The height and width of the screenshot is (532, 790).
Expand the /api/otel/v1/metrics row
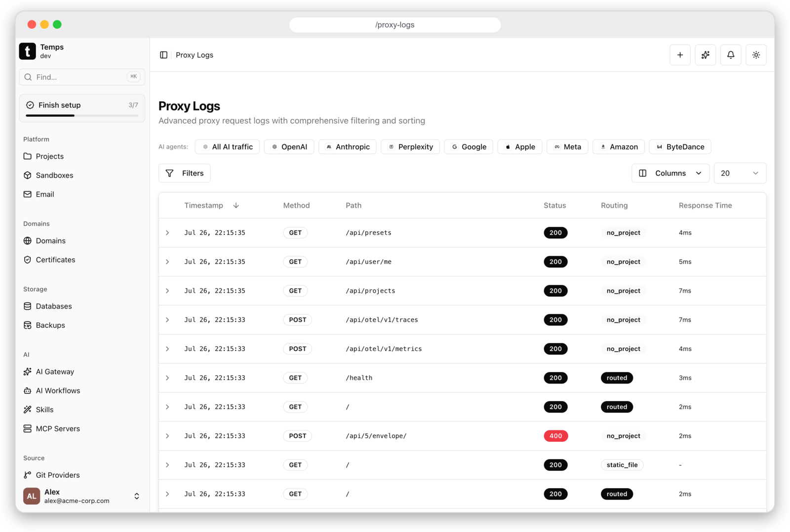click(167, 349)
